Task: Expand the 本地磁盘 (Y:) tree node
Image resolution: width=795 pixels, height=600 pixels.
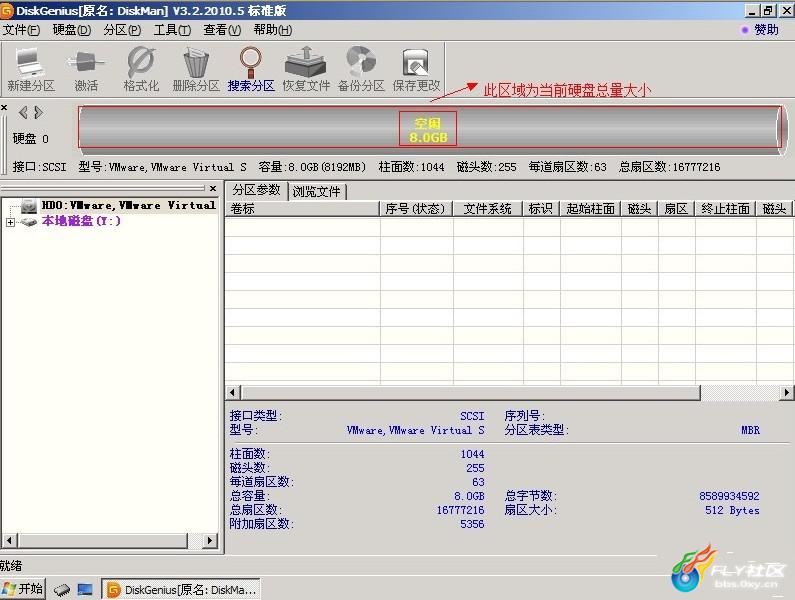Action: (10, 222)
